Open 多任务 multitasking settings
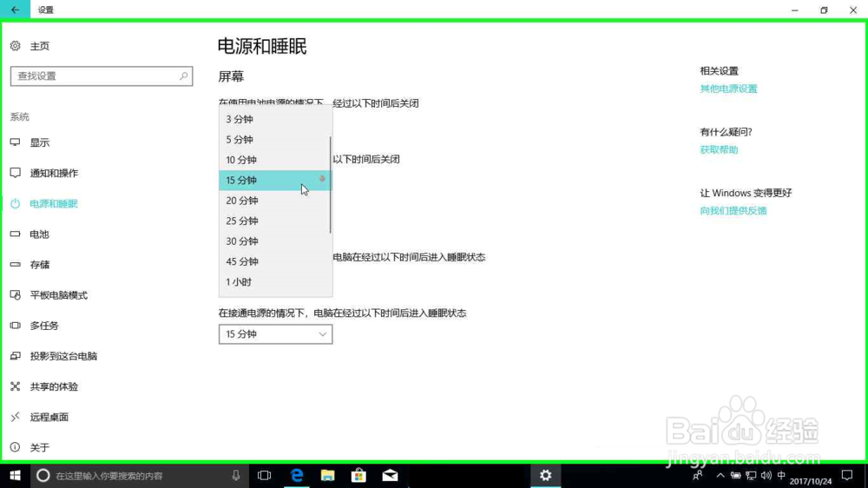Screen dimensions: 868x488 coord(44,326)
